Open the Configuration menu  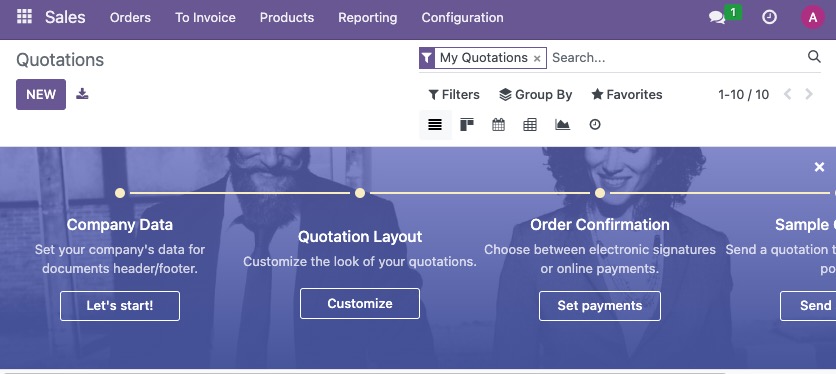462,18
